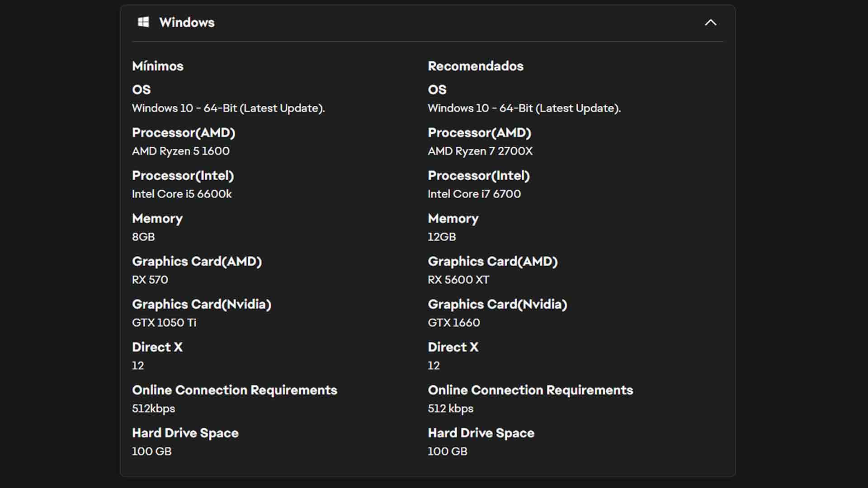The height and width of the screenshot is (488, 868).
Task: Select Graphics Card(AMD) label under Mínimos
Action: tap(197, 262)
